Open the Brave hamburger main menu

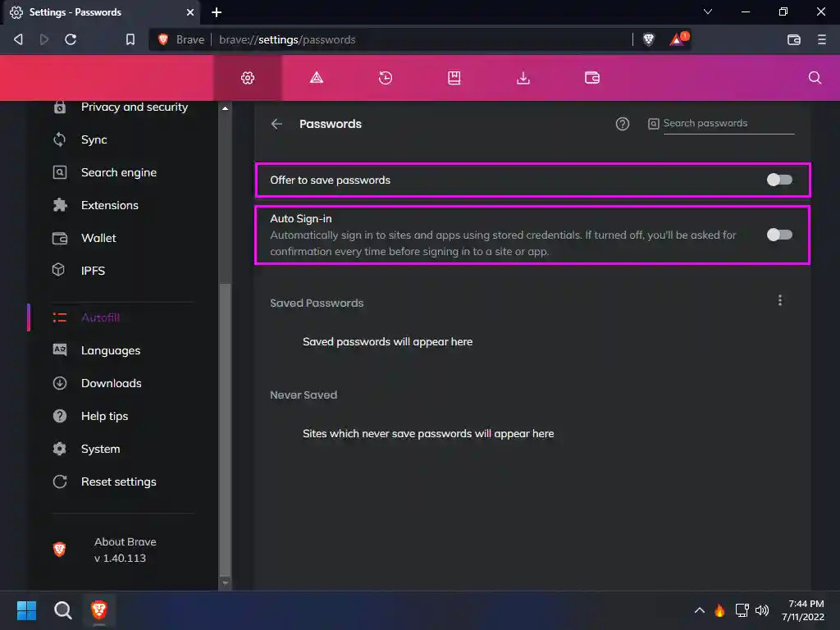click(822, 39)
